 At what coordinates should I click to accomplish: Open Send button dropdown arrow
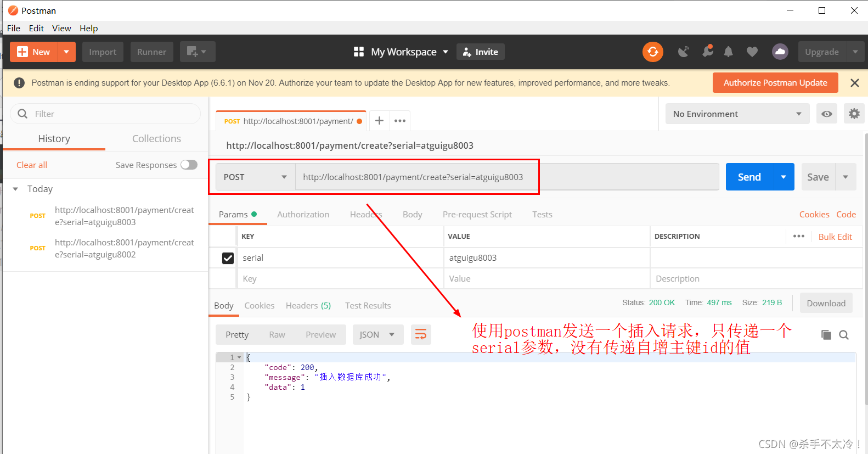784,177
